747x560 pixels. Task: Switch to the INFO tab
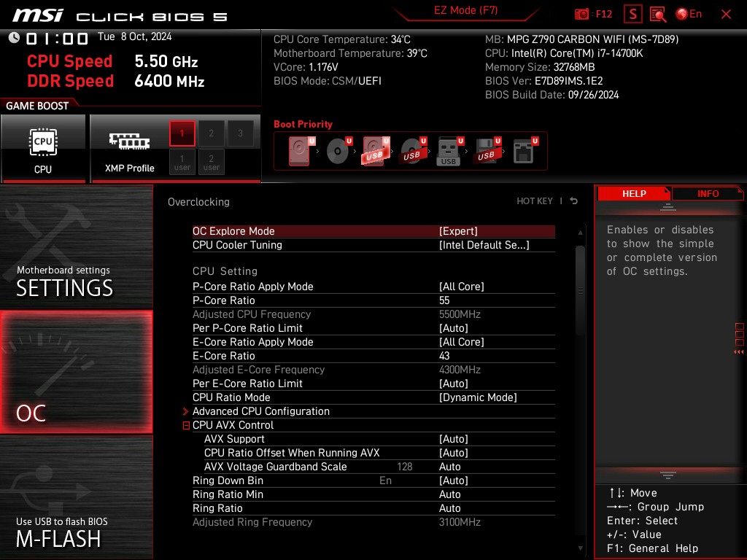[707, 193]
